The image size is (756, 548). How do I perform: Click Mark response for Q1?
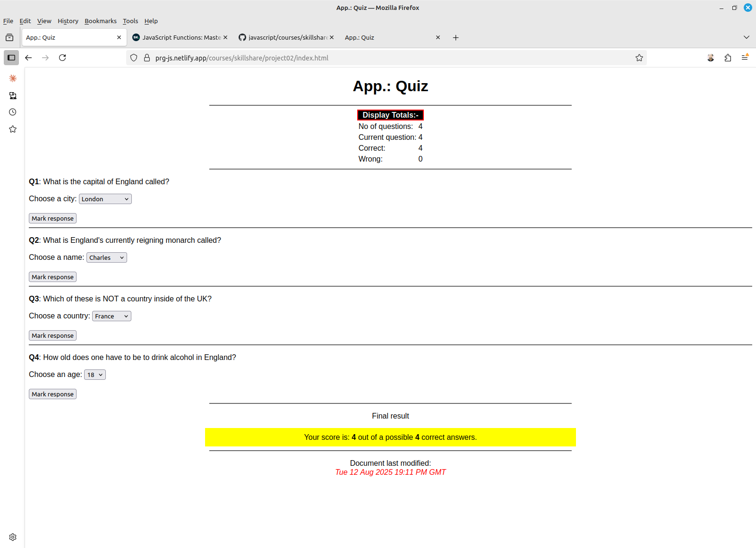52,218
